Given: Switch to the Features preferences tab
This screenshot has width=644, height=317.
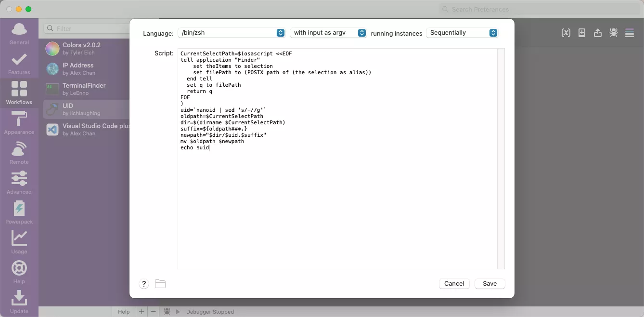Looking at the screenshot, I should [19, 64].
